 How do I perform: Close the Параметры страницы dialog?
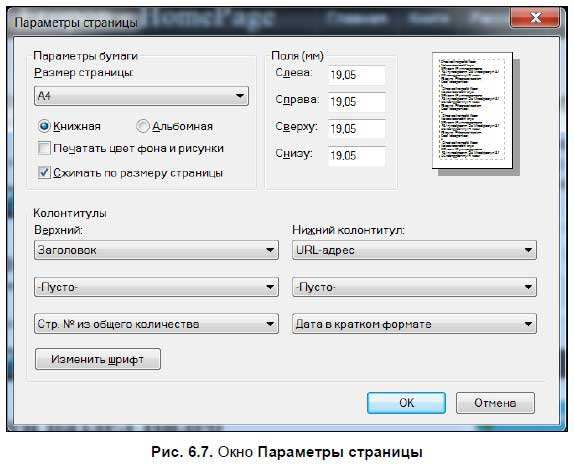[x=535, y=17]
